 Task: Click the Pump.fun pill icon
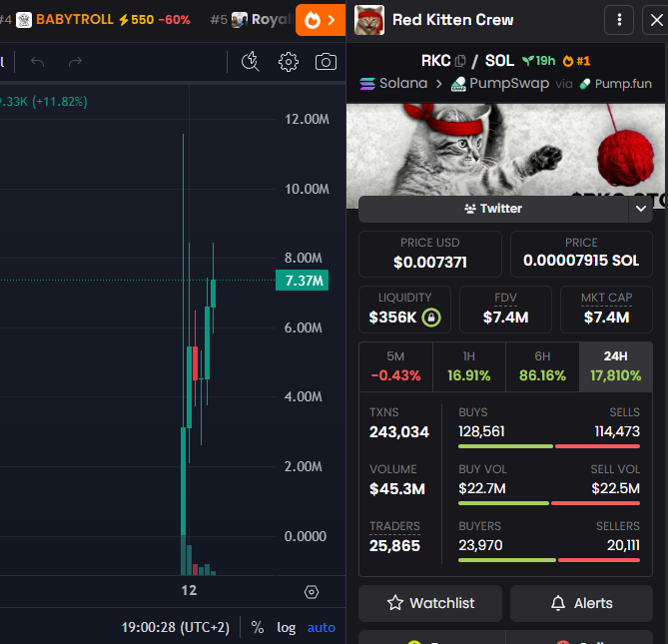click(x=585, y=84)
